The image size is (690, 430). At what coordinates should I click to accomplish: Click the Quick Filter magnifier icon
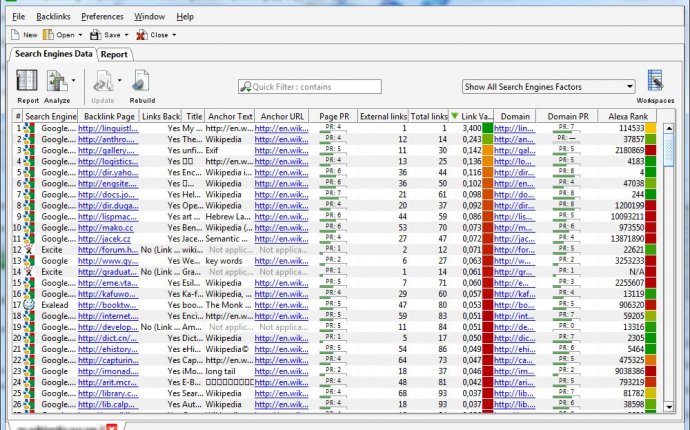(x=246, y=87)
